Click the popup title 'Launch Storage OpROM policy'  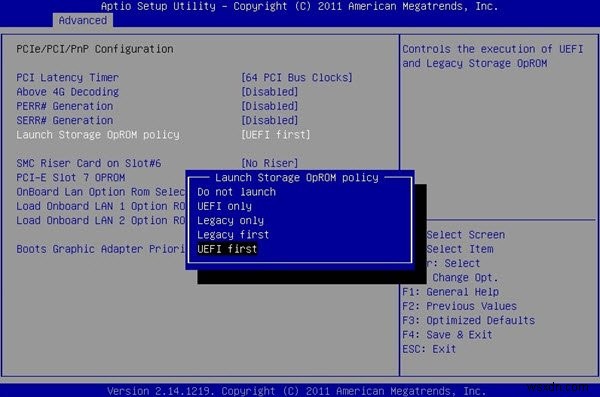[297, 178]
